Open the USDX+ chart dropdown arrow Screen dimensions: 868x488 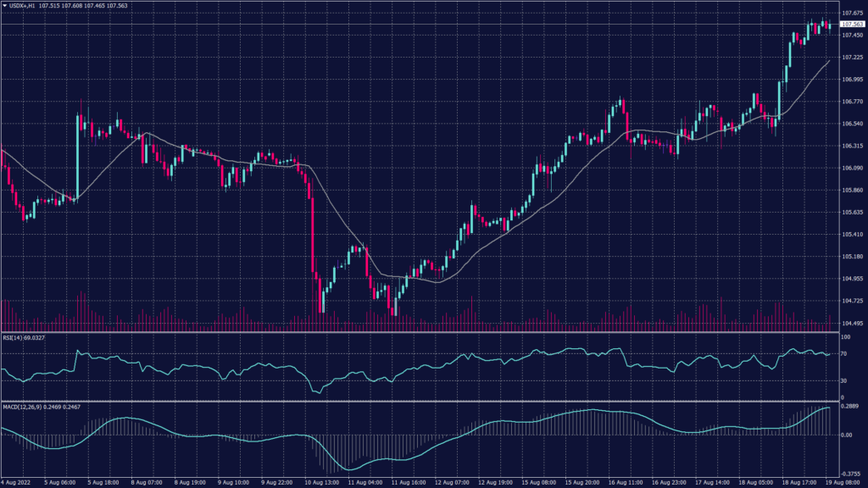tap(7, 5)
